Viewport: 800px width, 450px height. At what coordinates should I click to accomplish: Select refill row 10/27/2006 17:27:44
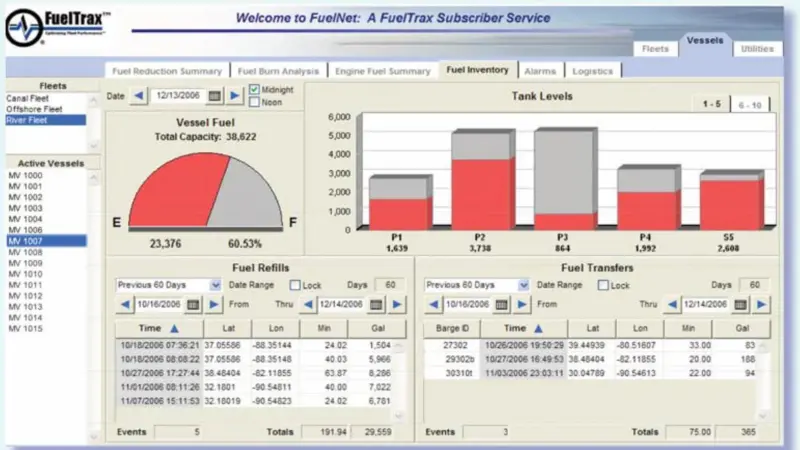click(255, 373)
